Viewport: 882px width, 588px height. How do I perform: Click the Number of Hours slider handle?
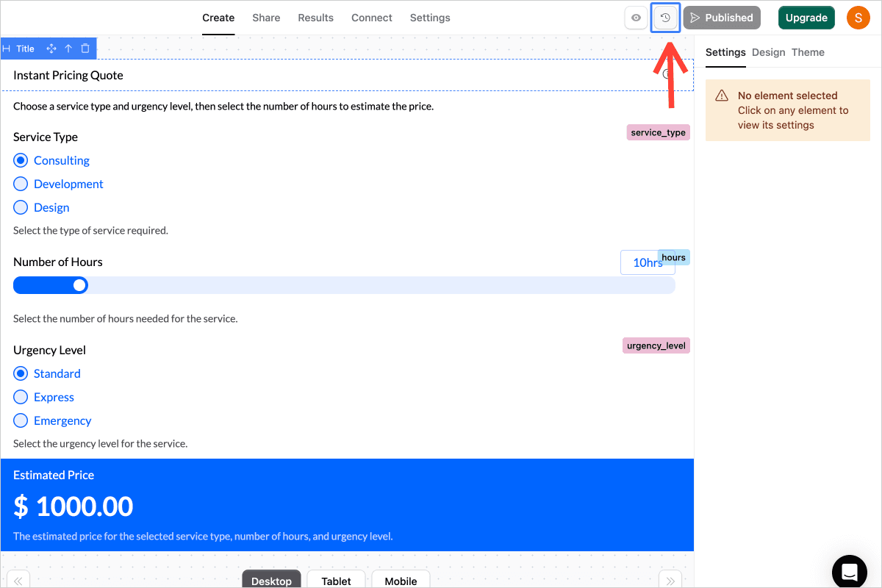pyautogui.click(x=79, y=285)
